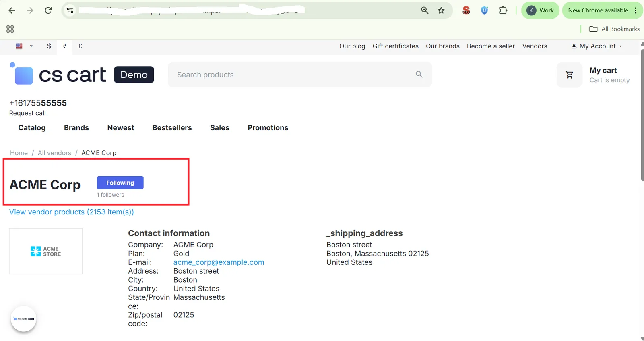This screenshot has height=341, width=644.
Task: Reload the page with the refresh icon
Action: click(x=48, y=10)
